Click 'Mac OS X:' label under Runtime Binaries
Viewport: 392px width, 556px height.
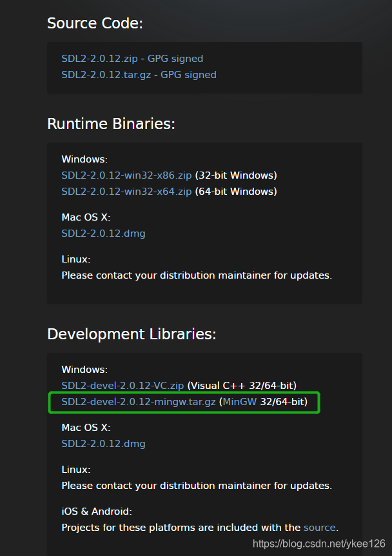(86, 217)
